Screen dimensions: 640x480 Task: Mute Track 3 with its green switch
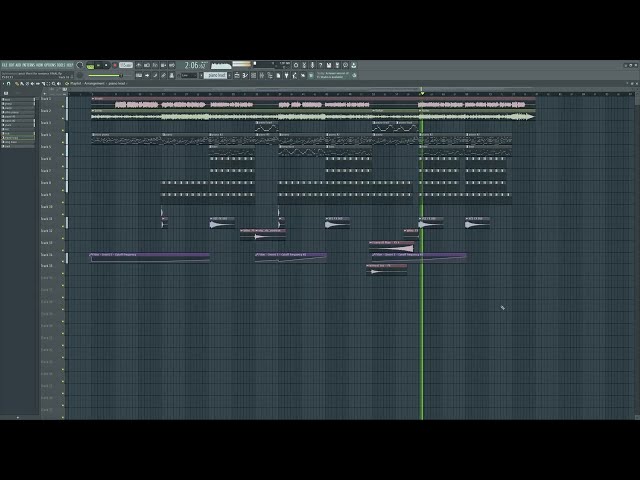[x=63, y=131]
